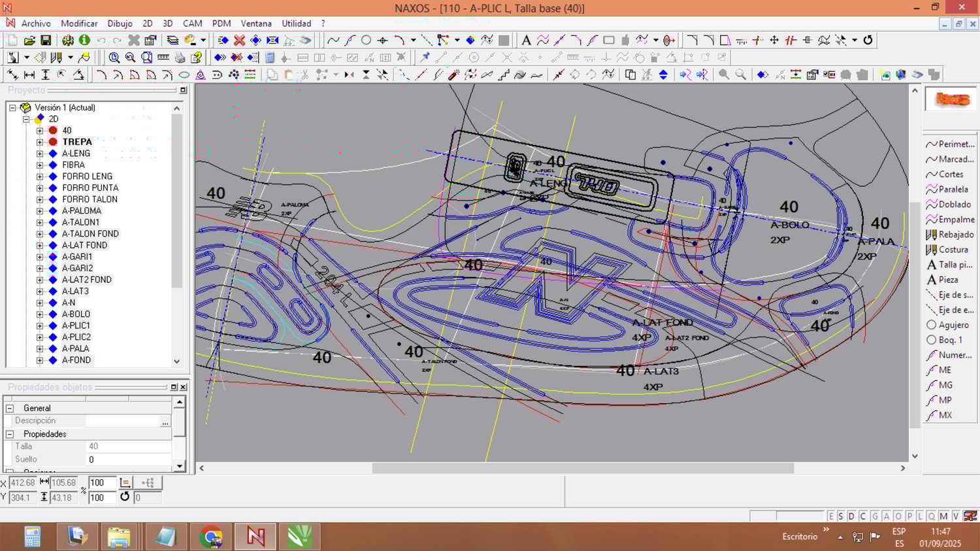Expand the A-LENG tree node
Viewport: 980px width, 551px height.
click(40, 154)
